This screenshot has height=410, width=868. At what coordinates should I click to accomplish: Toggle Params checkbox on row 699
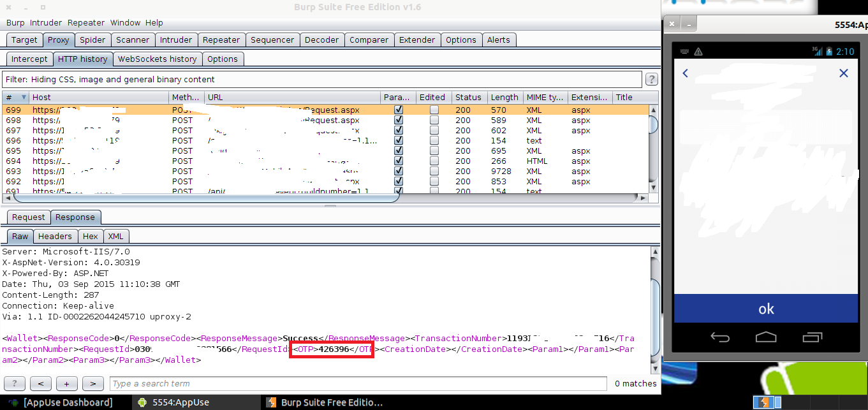[x=399, y=110]
